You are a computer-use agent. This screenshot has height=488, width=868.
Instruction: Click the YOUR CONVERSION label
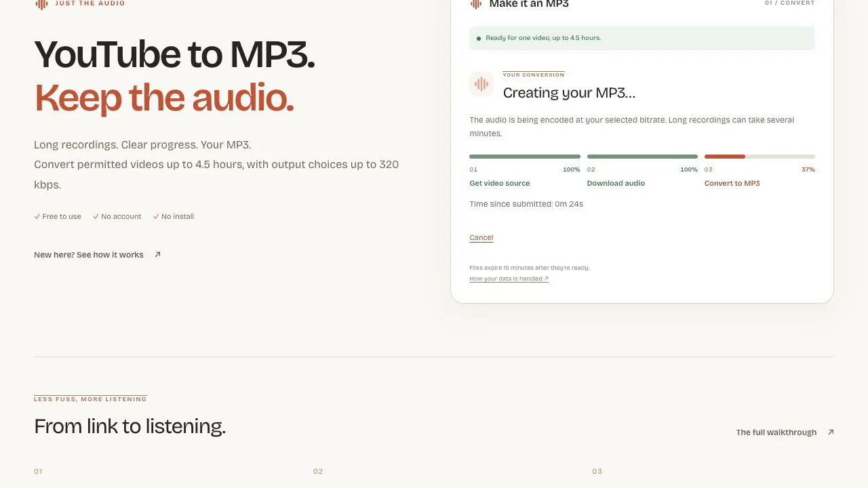(x=534, y=75)
